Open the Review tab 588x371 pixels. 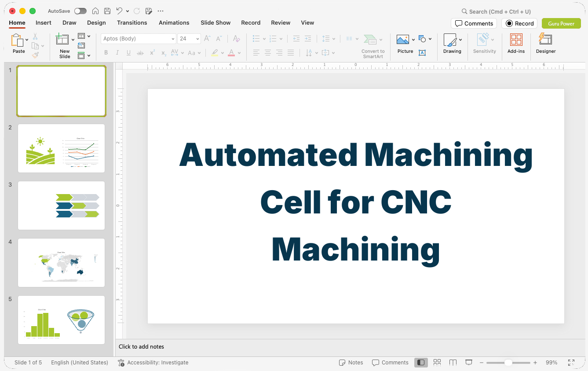(281, 23)
